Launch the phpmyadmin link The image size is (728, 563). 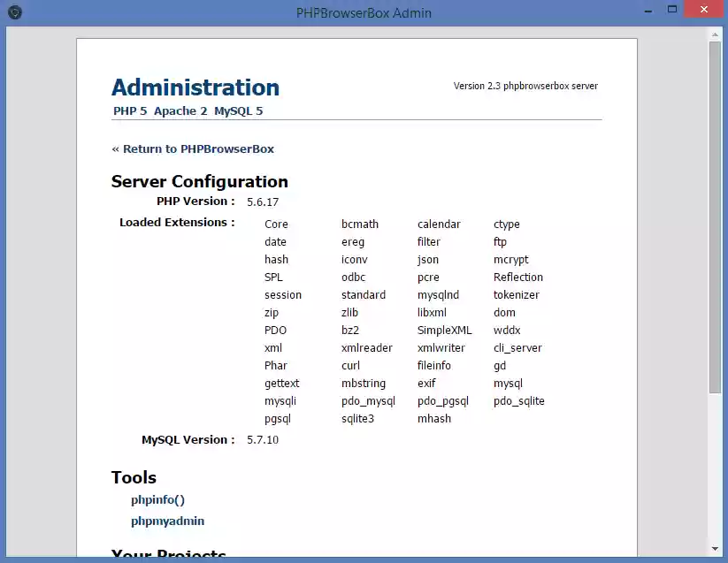167,521
